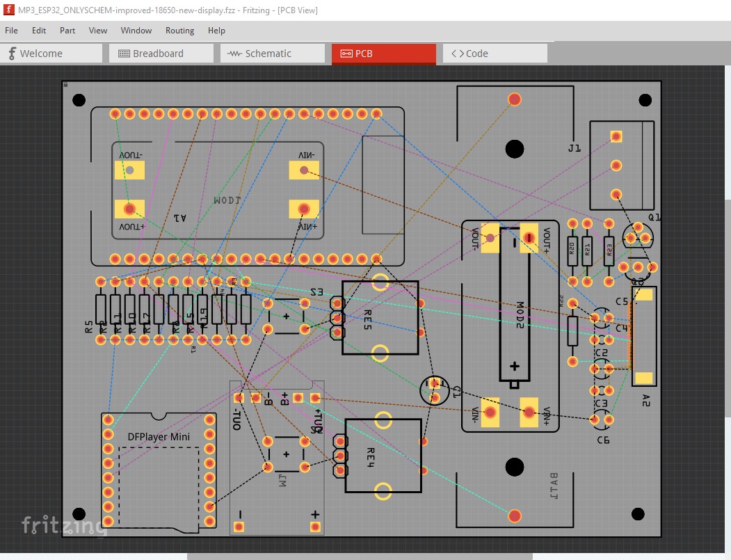The width and height of the screenshot is (731, 560).
Task: Open the Window menu
Action: click(x=136, y=31)
